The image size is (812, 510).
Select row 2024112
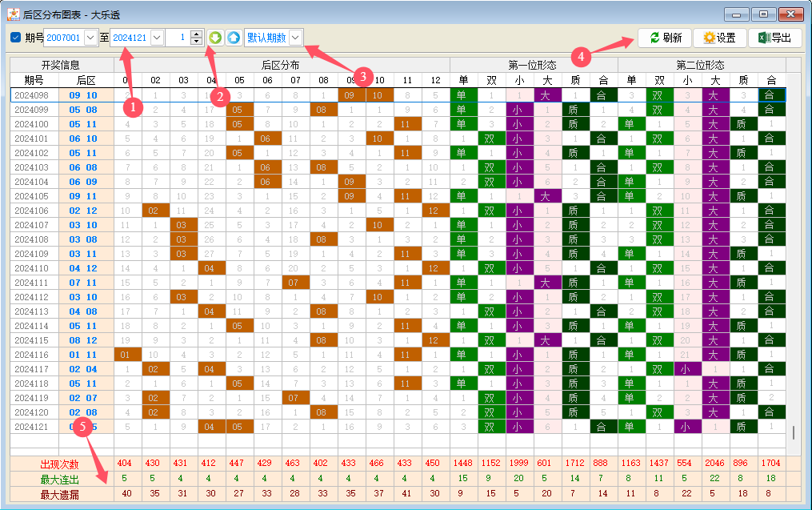(398, 297)
